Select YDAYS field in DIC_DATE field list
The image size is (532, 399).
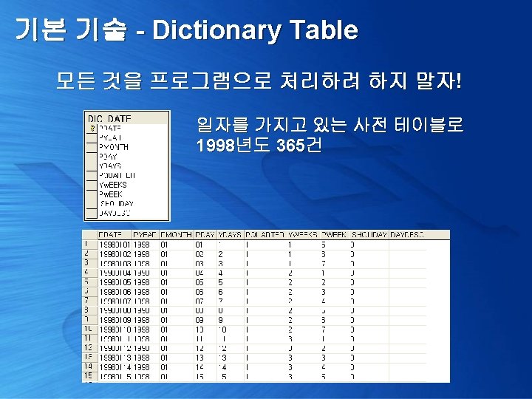click(110, 166)
